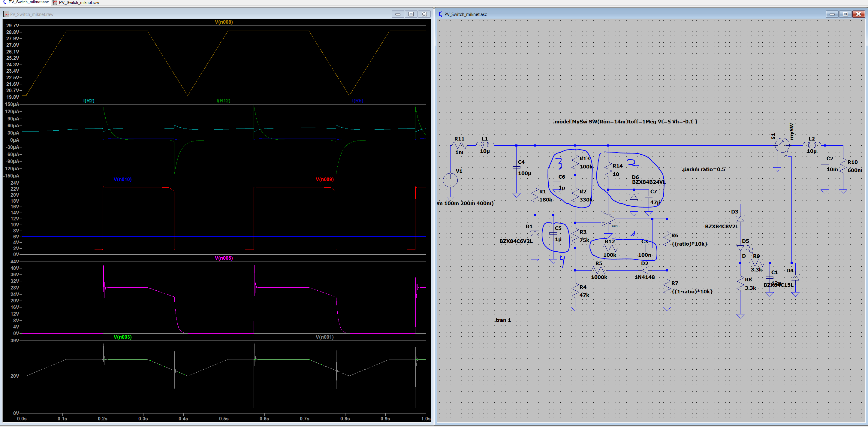This screenshot has height=427, width=868.
Task: Select the R10 600m resistor symbol
Action: tap(843, 166)
